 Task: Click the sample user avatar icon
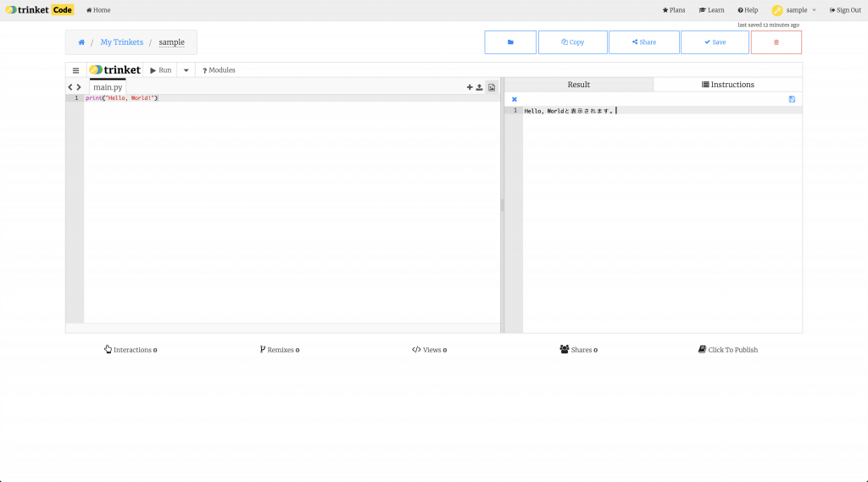(x=777, y=10)
